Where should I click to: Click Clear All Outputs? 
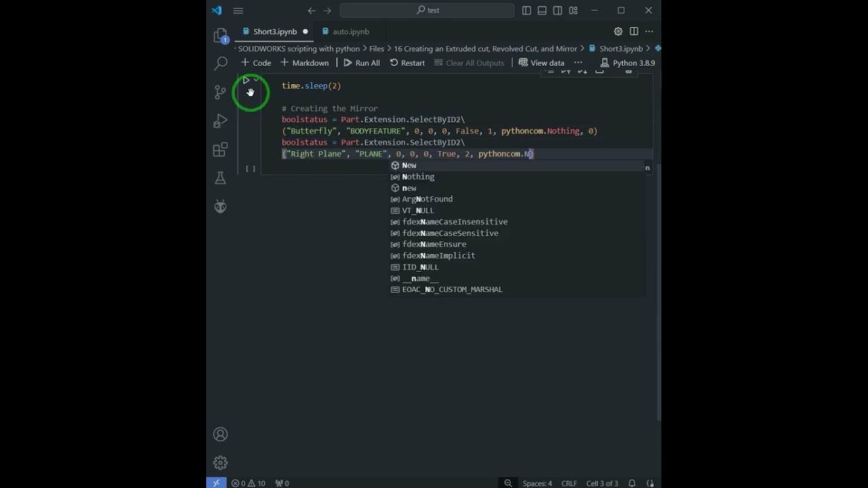click(469, 63)
